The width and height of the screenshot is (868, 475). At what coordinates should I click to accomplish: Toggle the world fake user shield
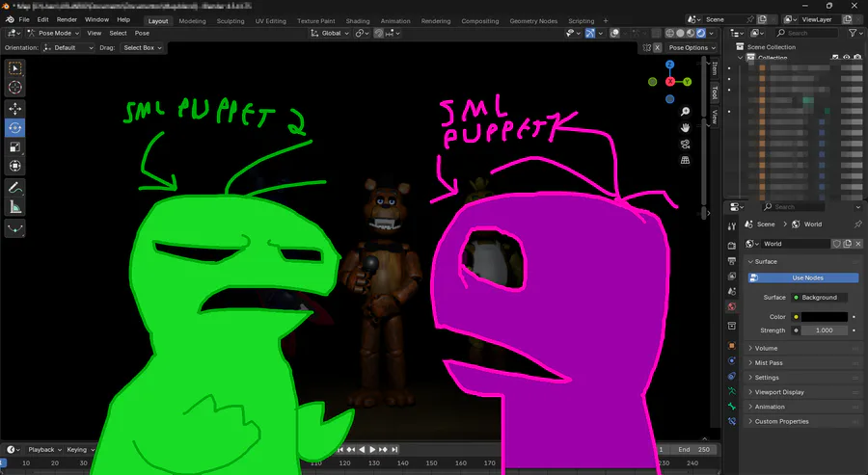[x=837, y=244]
